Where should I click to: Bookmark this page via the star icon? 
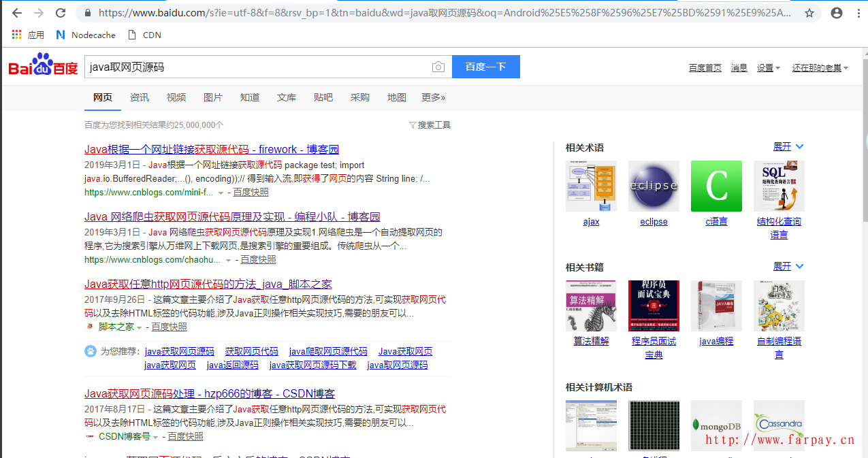[x=811, y=12]
